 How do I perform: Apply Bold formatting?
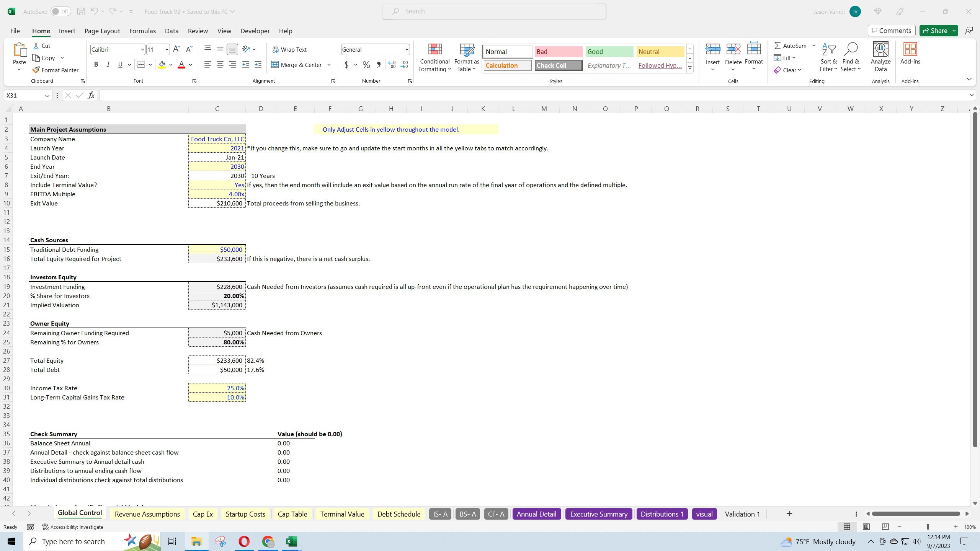[x=96, y=65]
